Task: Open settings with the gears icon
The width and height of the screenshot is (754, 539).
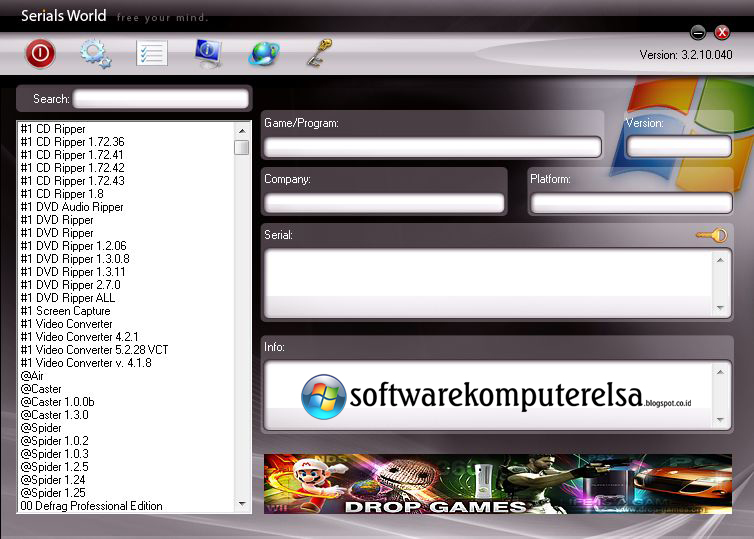Action: pyautogui.click(x=96, y=53)
